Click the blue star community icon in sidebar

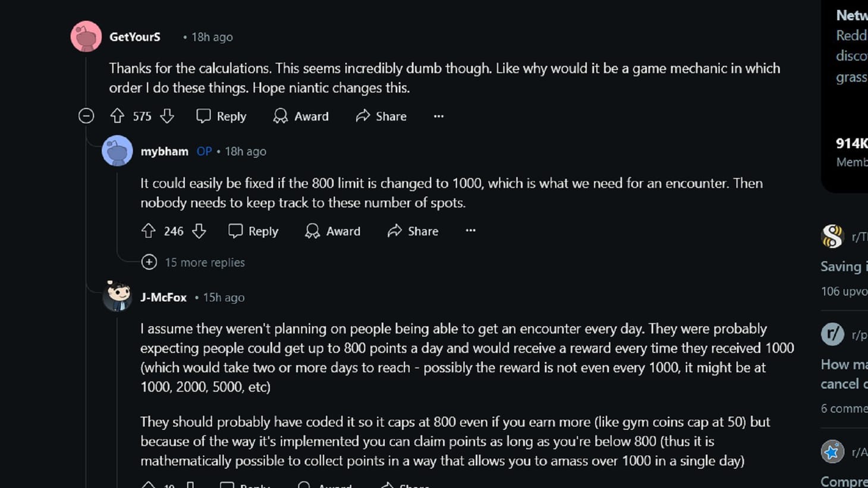coord(832,452)
